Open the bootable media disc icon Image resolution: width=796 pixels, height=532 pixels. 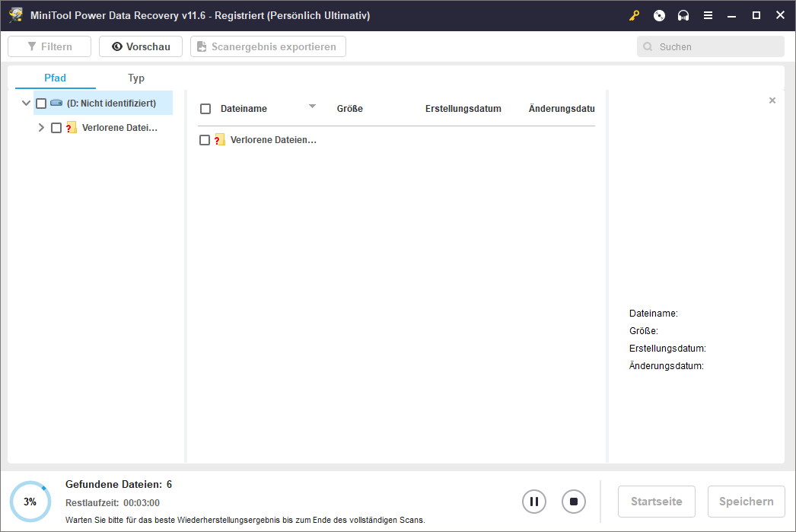click(x=659, y=15)
